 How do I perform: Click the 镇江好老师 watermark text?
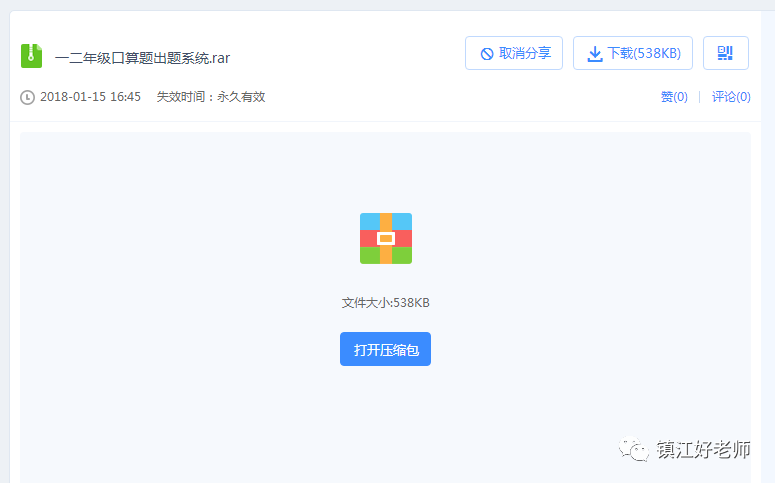point(703,450)
